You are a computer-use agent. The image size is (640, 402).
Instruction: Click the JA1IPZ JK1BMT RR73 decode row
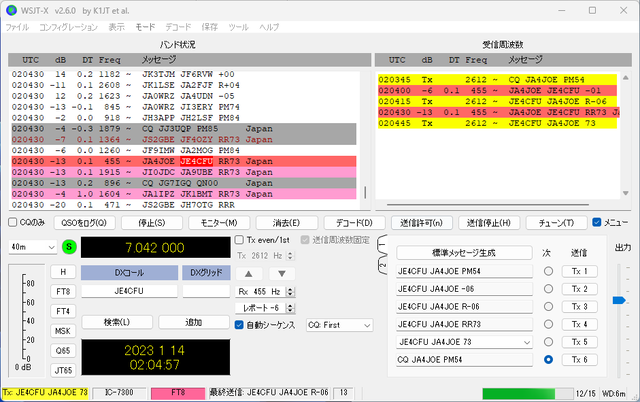coord(184,194)
